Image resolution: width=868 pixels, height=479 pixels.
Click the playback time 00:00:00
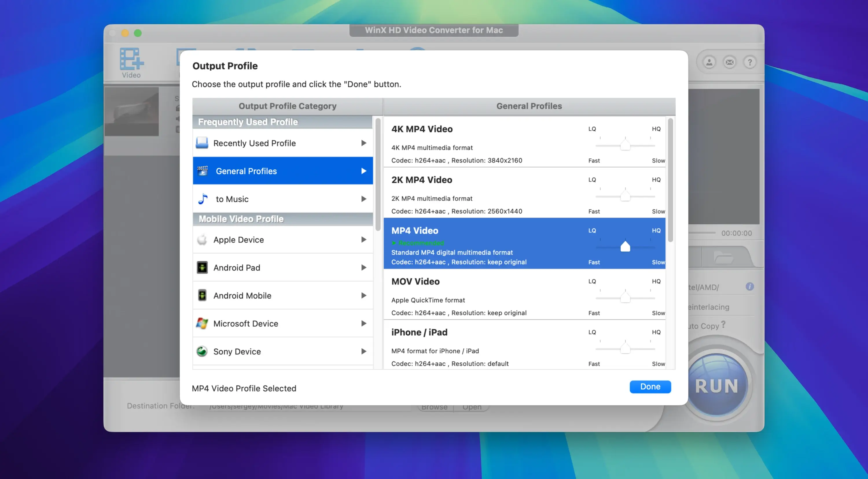(736, 233)
